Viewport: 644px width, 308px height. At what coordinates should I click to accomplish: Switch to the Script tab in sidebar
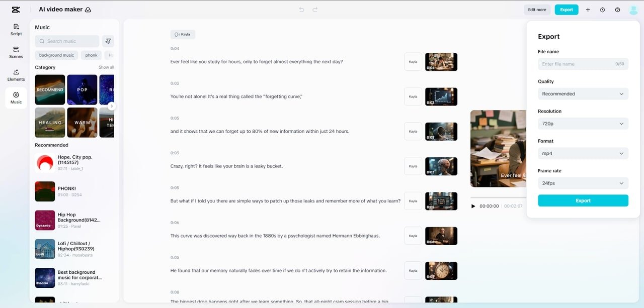(x=16, y=30)
